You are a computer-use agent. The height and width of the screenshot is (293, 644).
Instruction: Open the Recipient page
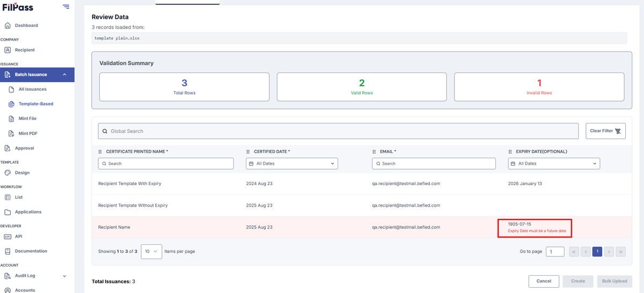25,50
